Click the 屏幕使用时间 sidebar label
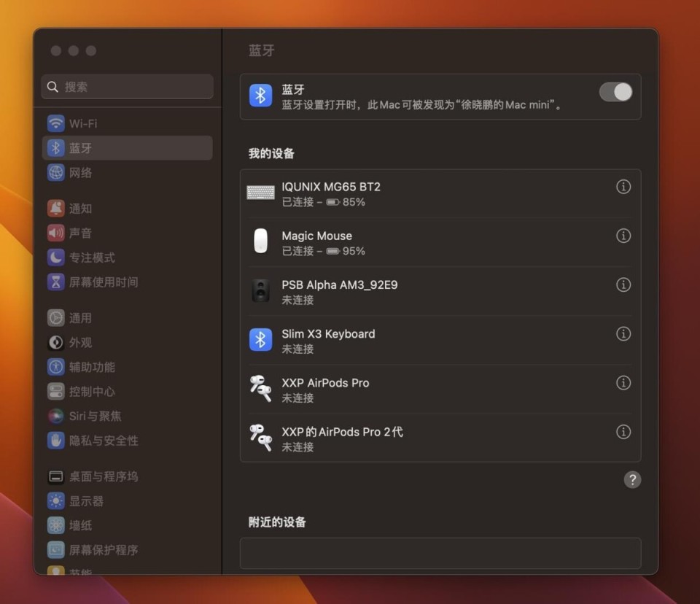Screen dimensions: 700x604 click(104, 282)
